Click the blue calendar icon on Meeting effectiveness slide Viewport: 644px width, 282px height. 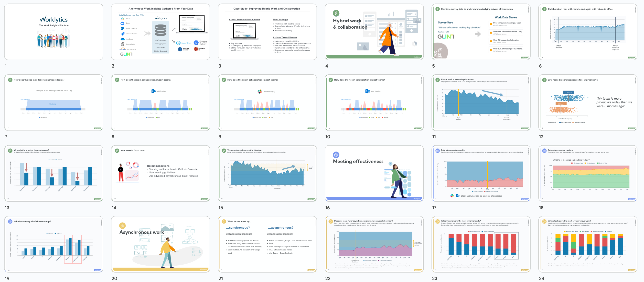(x=336, y=155)
